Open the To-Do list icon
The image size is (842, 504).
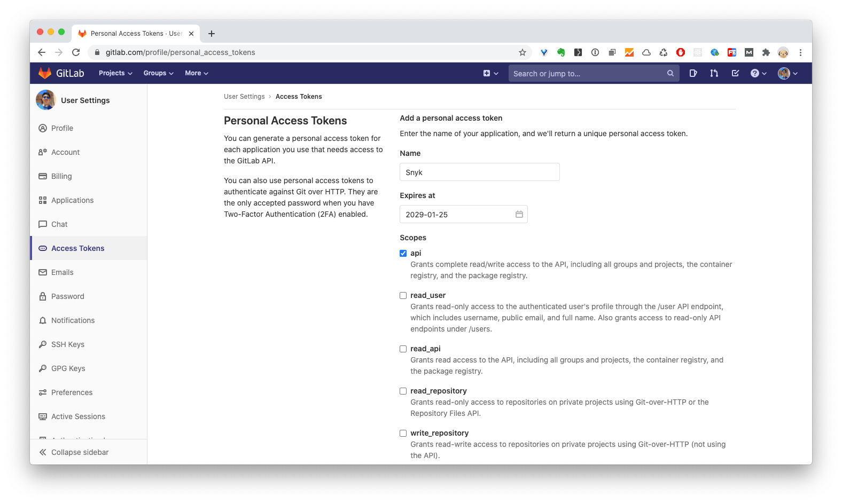click(735, 73)
